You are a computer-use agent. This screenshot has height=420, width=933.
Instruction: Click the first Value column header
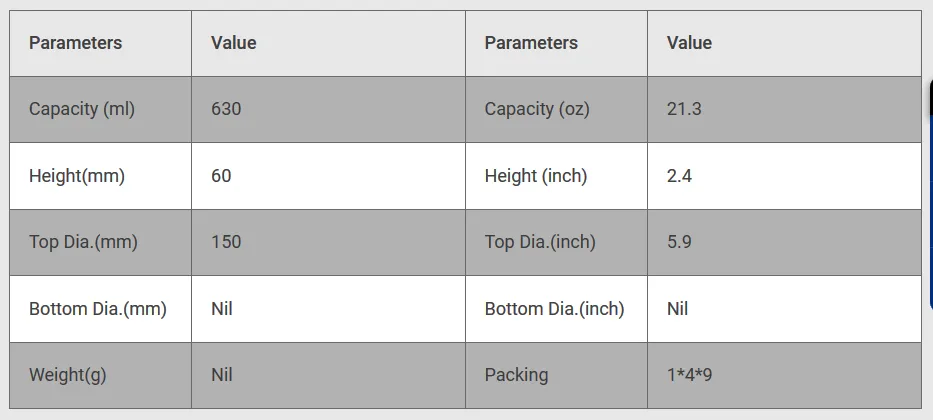[328, 43]
